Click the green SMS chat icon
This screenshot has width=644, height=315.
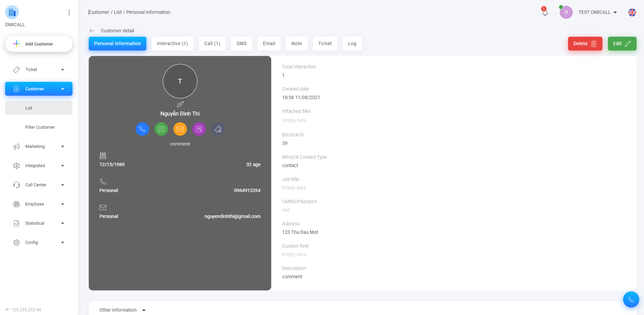pyautogui.click(x=161, y=129)
